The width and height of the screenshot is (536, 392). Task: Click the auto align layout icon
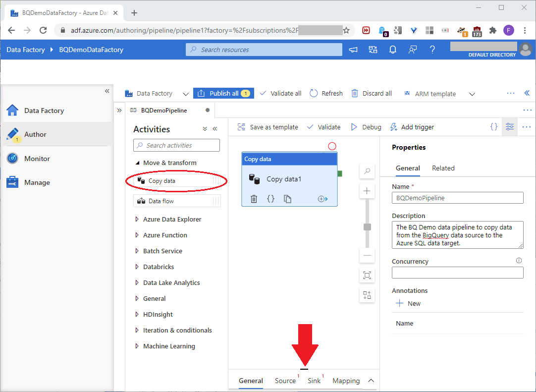tap(367, 295)
